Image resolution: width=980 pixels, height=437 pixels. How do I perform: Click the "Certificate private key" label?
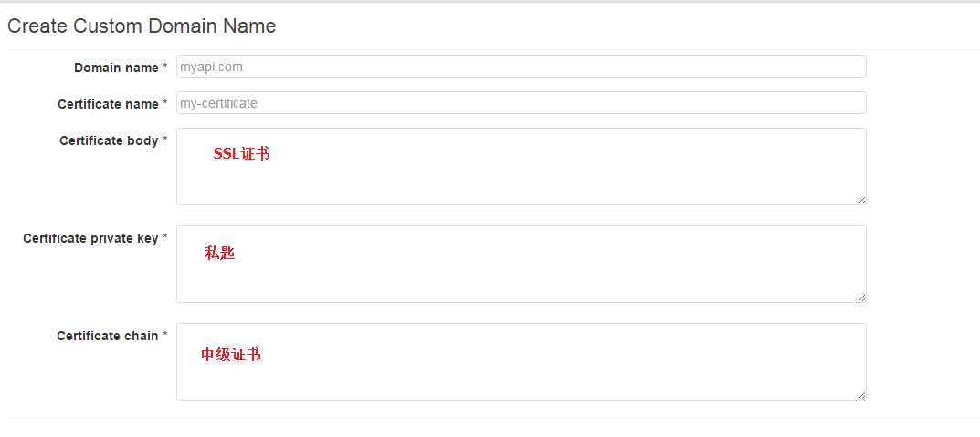[90, 239]
